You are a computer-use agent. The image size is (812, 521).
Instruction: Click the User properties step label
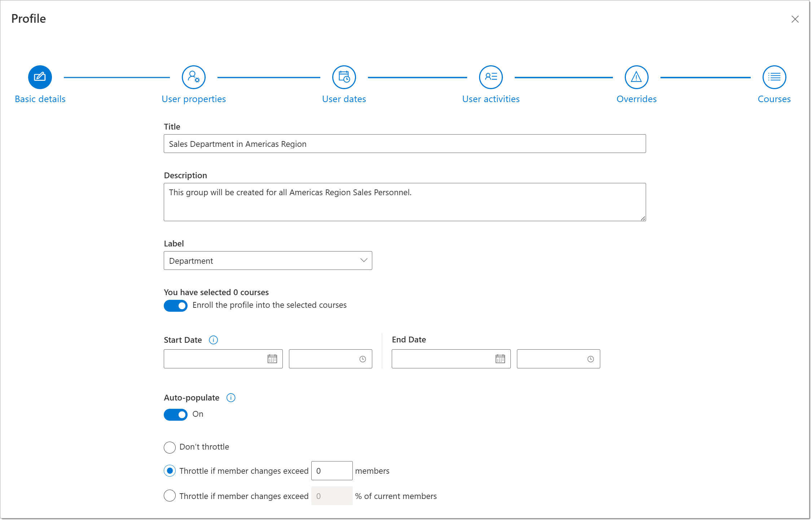point(193,99)
